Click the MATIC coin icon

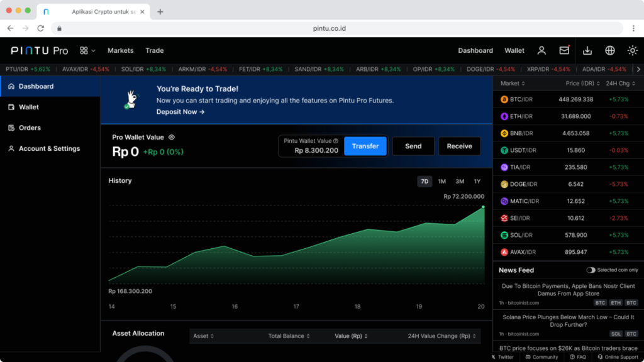[x=504, y=201]
